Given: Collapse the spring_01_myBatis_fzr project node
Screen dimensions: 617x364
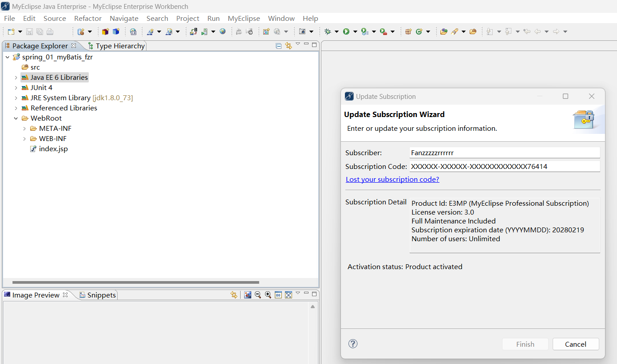Looking at the screenshot, I should [7, 57].
